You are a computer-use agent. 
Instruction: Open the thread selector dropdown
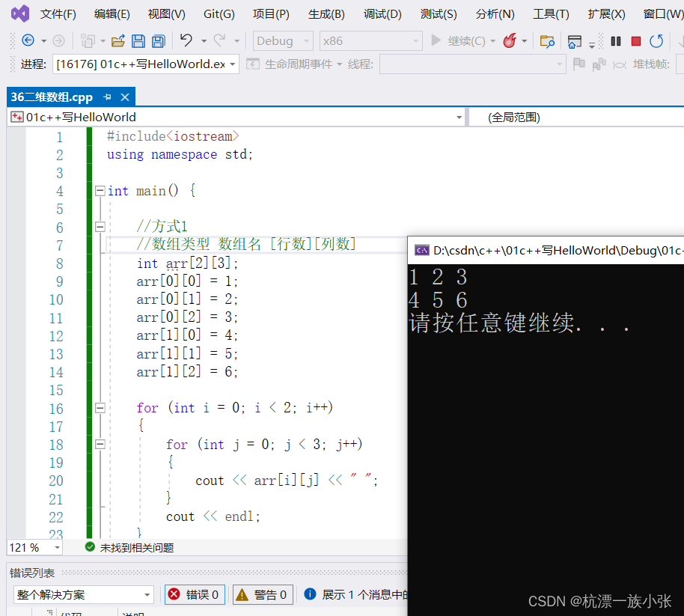(x=473, y=64)
